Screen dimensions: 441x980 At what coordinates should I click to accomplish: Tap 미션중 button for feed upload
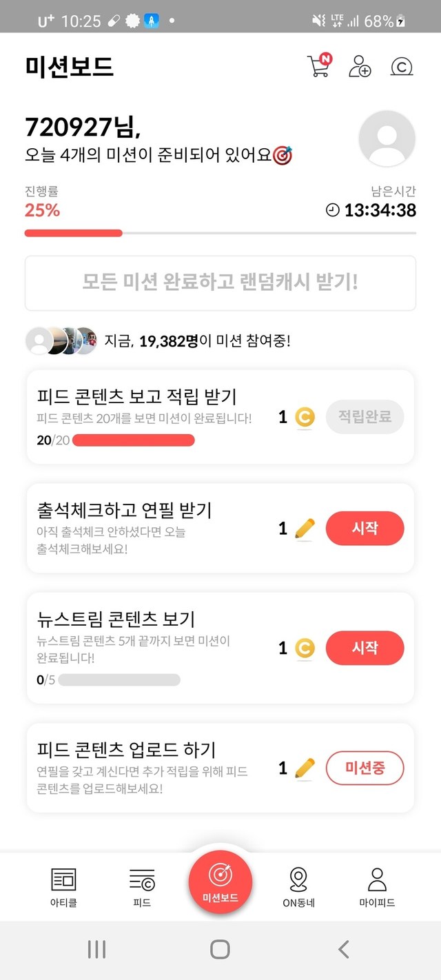pos(365,768)
